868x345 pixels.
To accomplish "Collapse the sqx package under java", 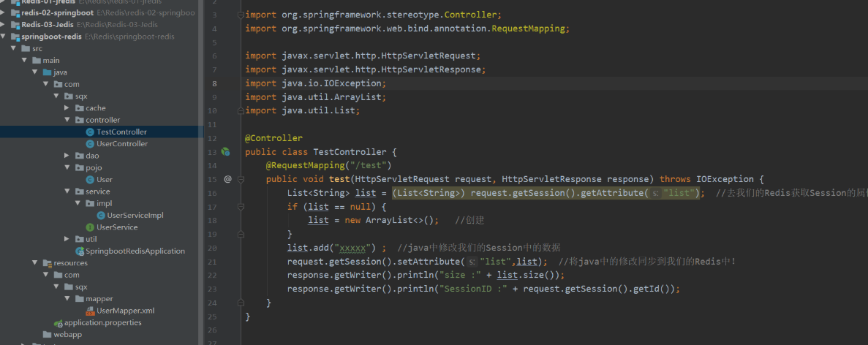I will click(56, 96).
